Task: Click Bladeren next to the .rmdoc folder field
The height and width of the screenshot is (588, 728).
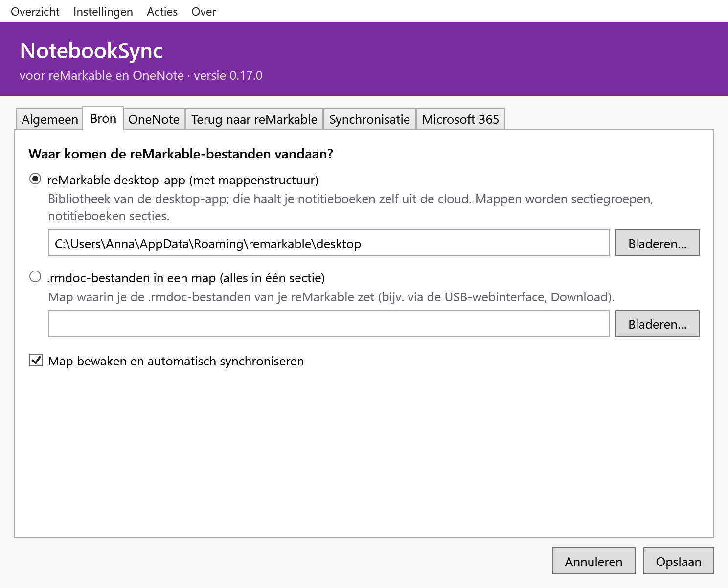Action: (x=657, y=323)
